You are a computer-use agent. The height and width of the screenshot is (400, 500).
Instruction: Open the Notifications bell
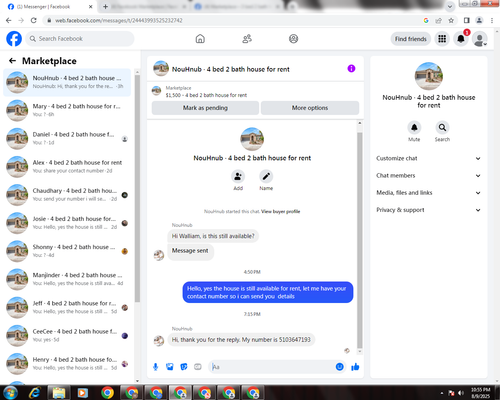[461, 39]
